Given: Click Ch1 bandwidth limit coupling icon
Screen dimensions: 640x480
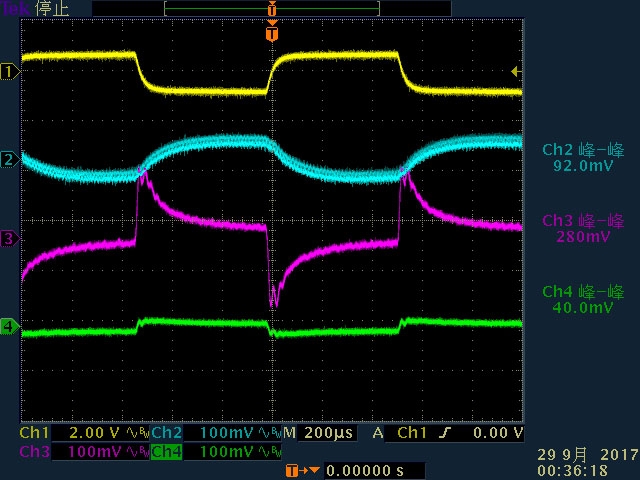Looking at the screenshot, I should [x=138, y=433].
